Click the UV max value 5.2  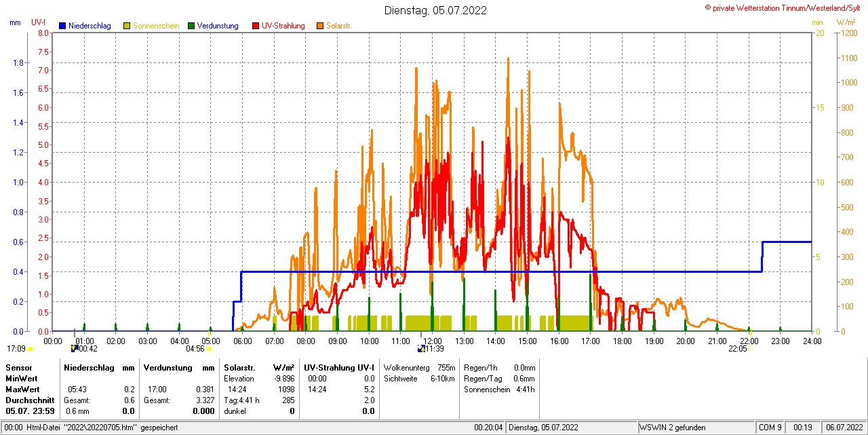[x=369, y=390]
